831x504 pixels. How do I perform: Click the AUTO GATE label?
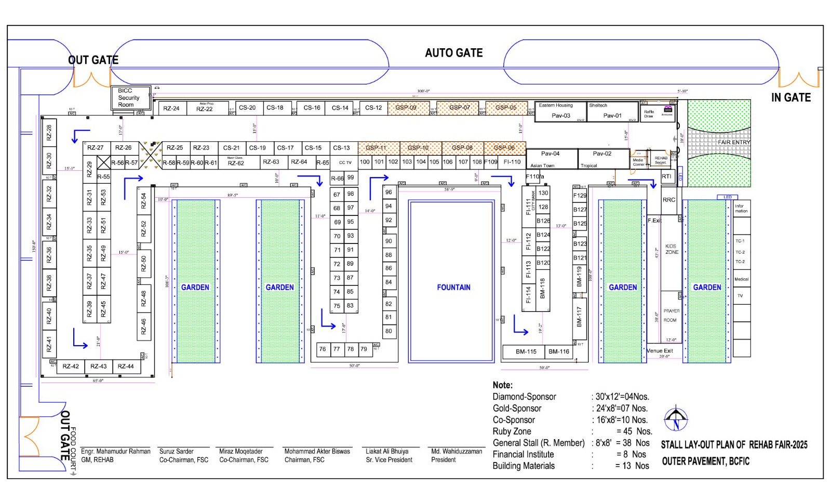coord(453,53)
